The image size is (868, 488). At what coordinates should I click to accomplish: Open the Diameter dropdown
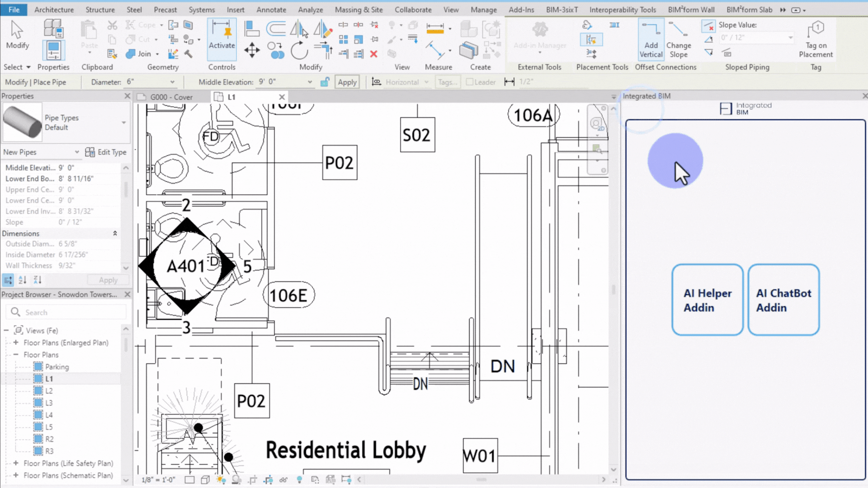tap(172, 82)
